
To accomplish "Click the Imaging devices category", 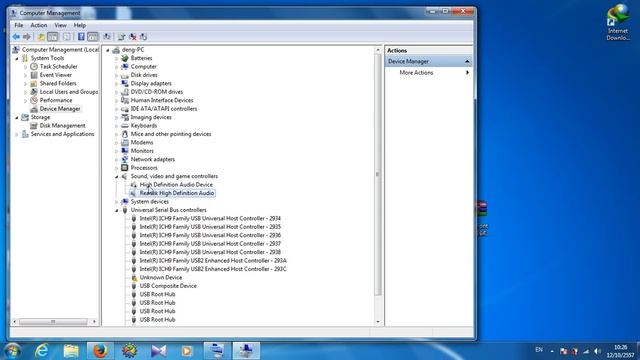I will [x=151, y=117].
